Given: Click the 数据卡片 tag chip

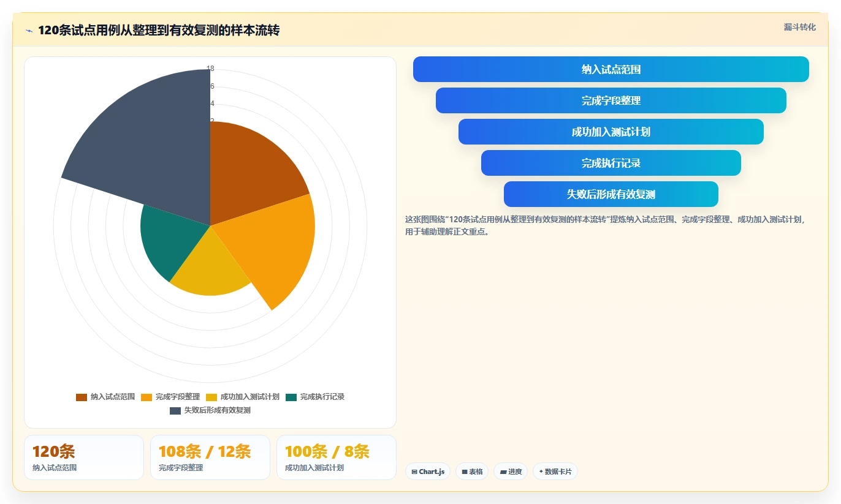Looking at the screenshot, I should tap(555, 472).
